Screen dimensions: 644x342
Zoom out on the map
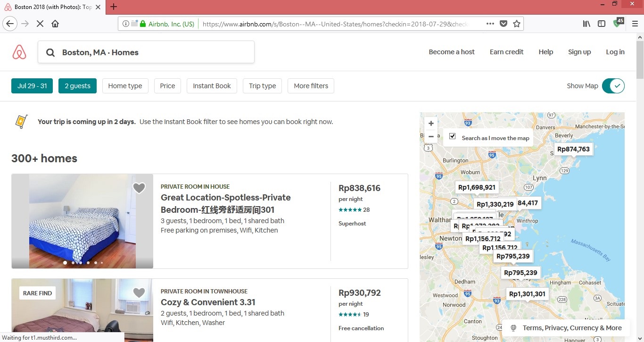(431, 137)
